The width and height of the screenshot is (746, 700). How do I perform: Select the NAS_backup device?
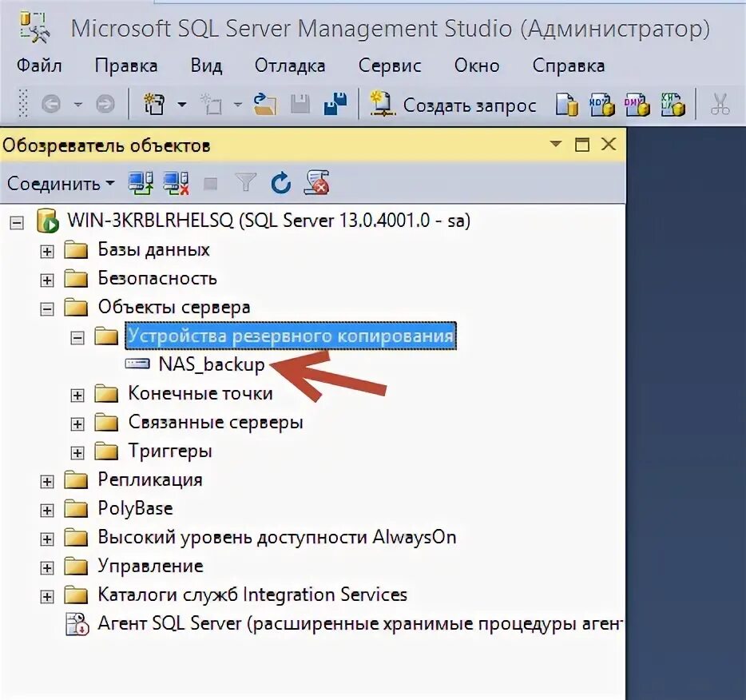pyautogui.click(x=211, y=364)
